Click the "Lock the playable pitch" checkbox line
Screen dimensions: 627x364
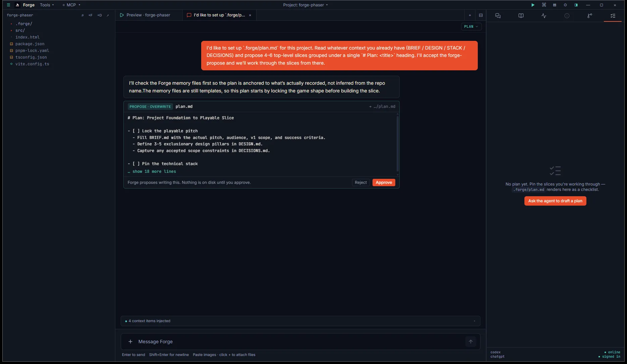pyautogui.click(x=163, y=131)
